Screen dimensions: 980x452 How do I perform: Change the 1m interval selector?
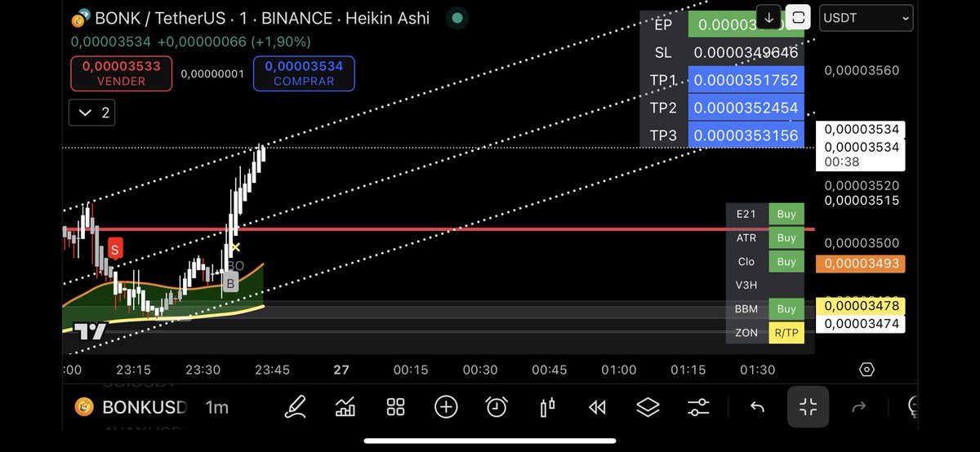pos(217,407)
